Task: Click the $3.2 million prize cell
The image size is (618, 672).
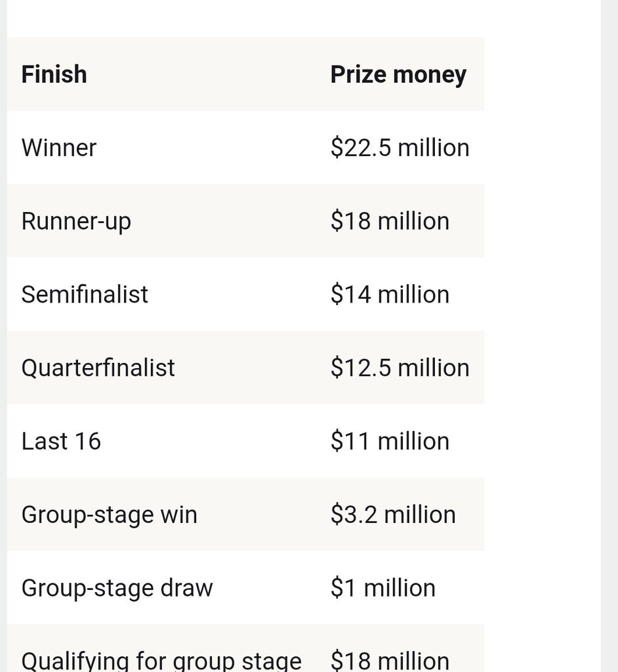Action: click(393, 514)
